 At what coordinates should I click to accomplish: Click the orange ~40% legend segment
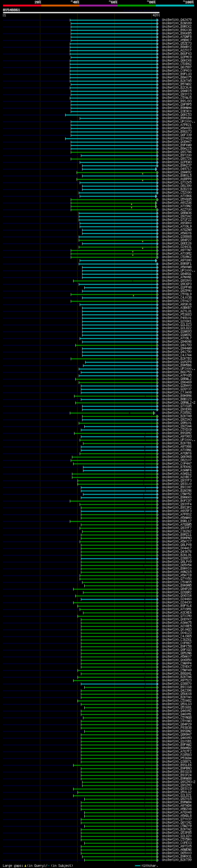click(60, 6)
